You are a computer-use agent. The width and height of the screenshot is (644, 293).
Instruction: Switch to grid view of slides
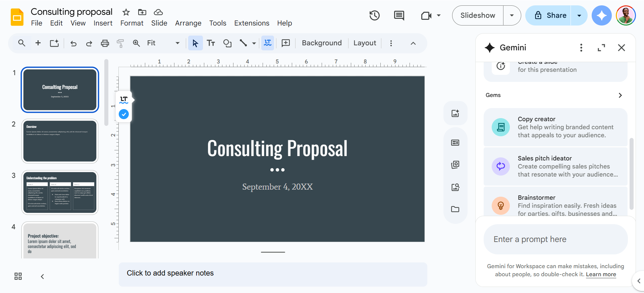click(x=18, y=276)
